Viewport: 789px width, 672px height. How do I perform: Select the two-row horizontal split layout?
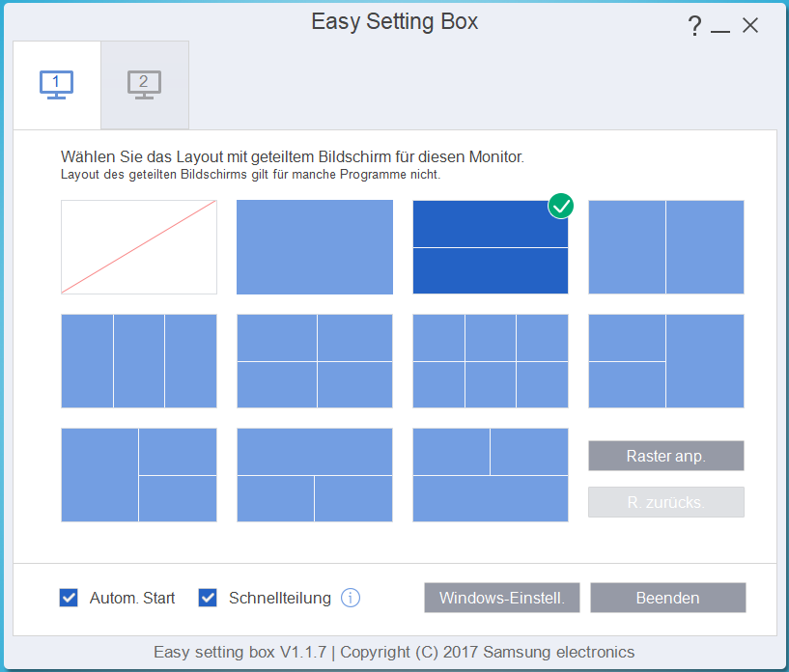click(490, 247)
